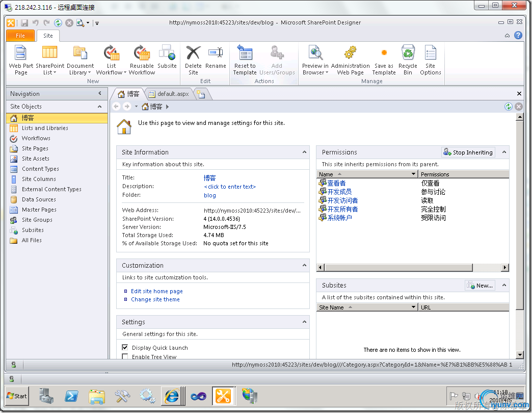Select Lists and Libraries in navigation
This screenshot has height=413, width=532.
pos(45,128)
